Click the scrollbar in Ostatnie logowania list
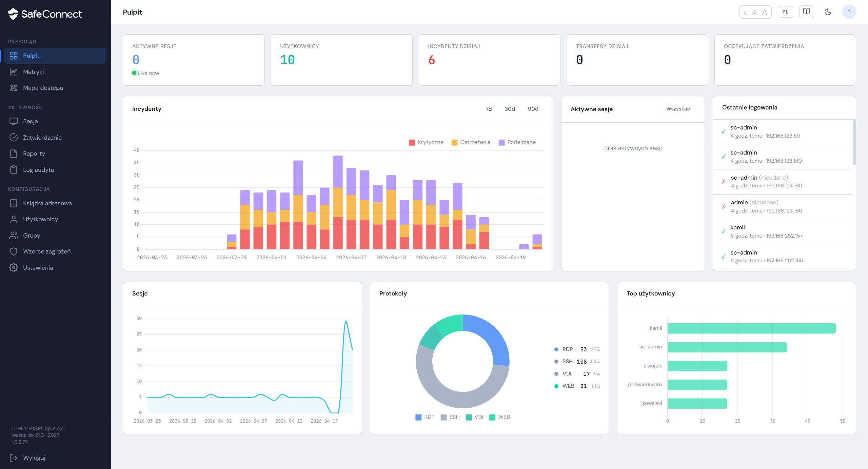 click(854, 142)
